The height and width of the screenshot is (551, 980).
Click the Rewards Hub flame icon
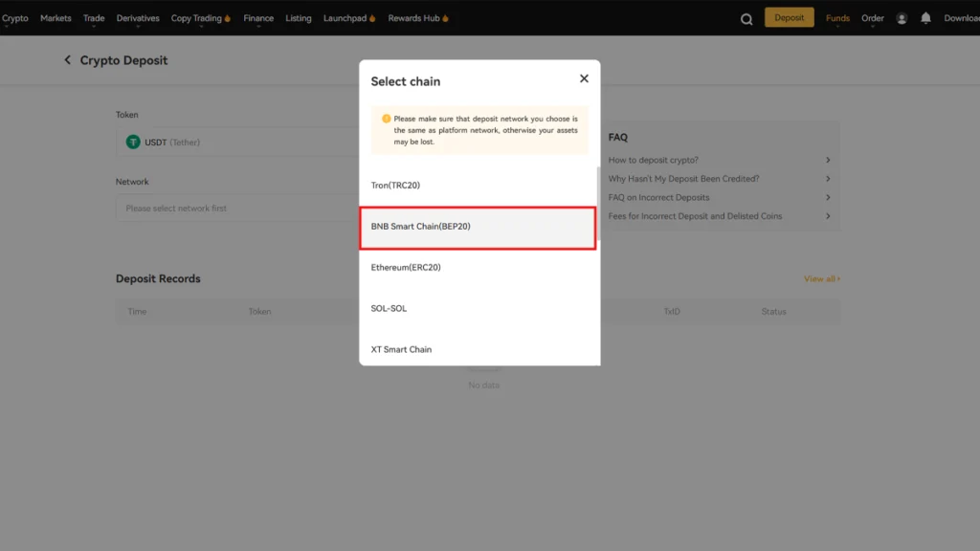point(446,19)
